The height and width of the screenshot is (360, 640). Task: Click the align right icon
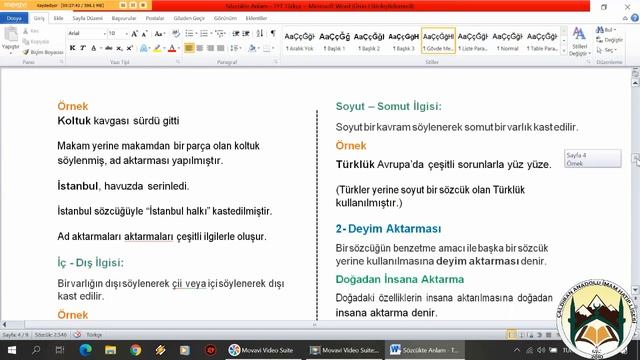coord(210,48)
